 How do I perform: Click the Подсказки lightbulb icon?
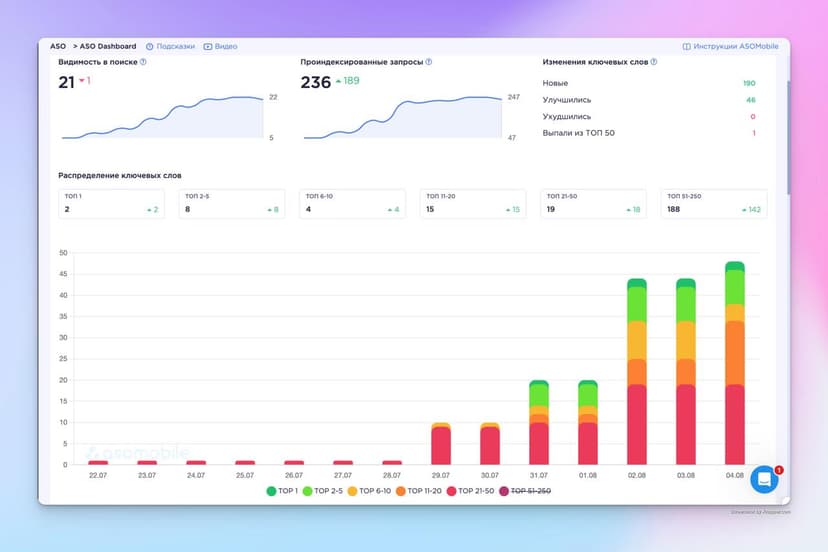point(149,46)
